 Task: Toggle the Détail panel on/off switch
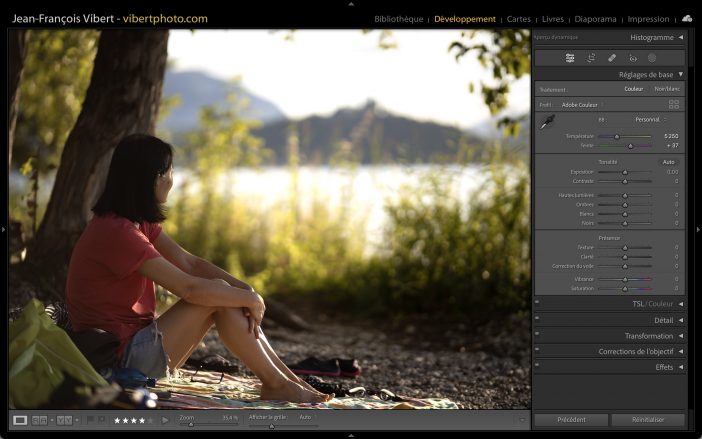tap(537, 320)
